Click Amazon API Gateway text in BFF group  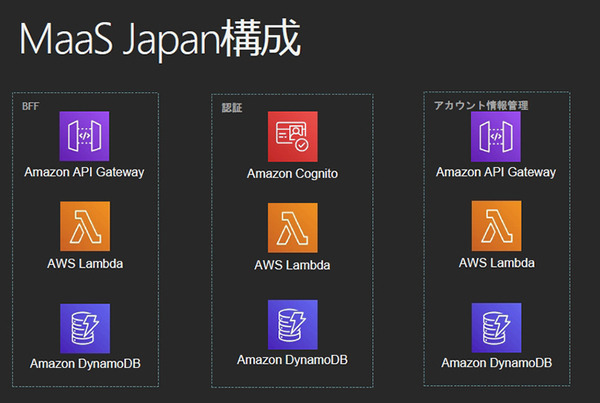click(84, 172)
